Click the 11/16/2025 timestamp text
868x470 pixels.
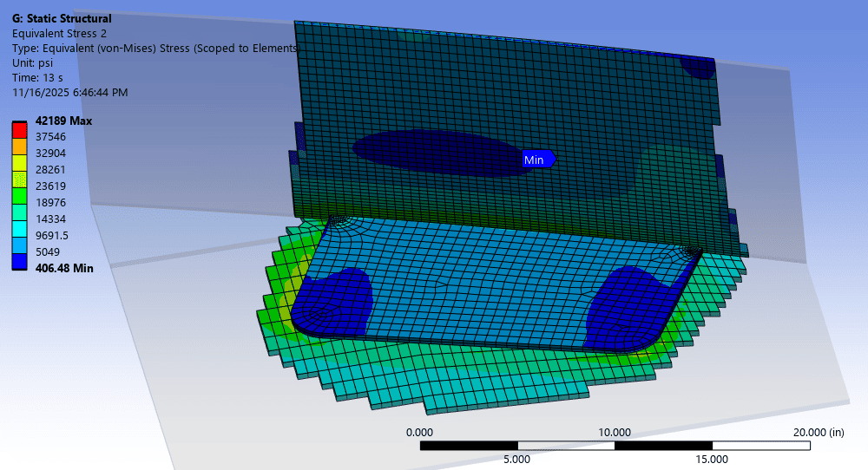click(69, 92)
